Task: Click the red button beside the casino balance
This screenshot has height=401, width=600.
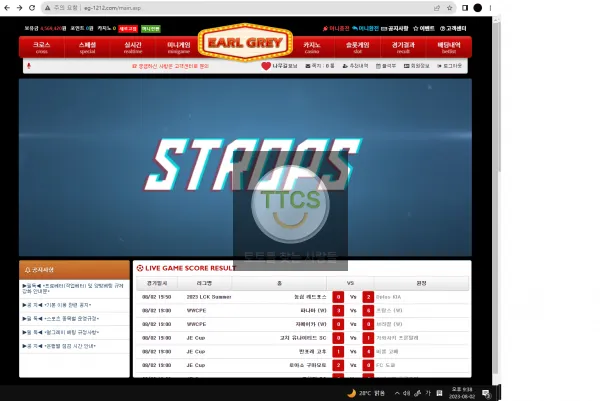Action: click(x=128, y=29)
